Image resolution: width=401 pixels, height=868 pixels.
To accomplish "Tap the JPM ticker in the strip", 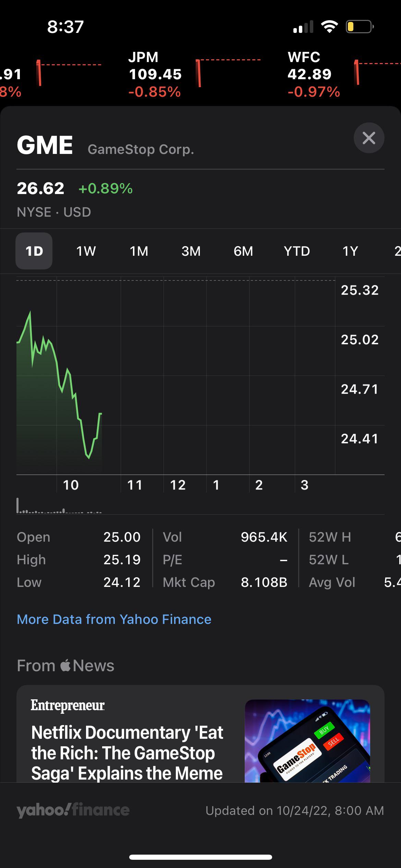I will point(155,74).
